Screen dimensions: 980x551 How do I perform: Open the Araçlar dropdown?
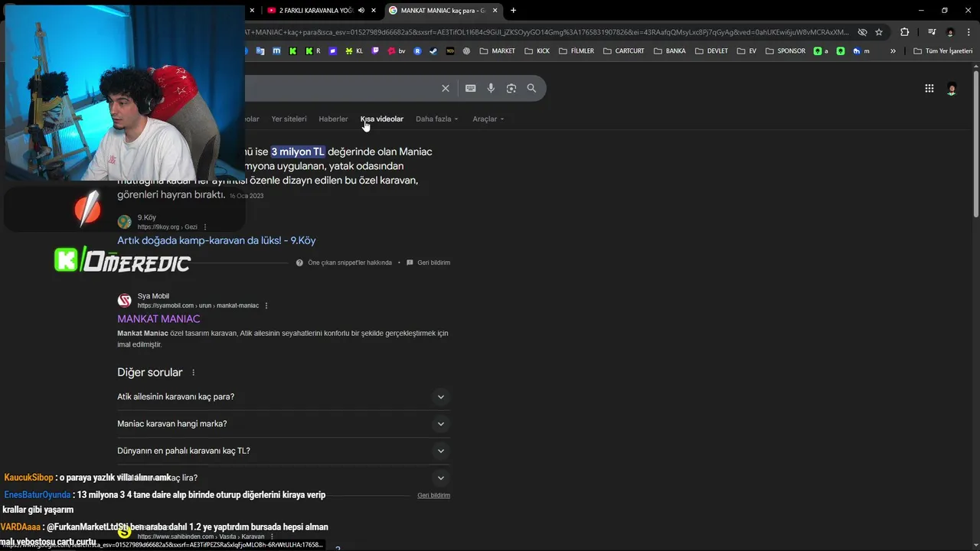pos(488,119)
